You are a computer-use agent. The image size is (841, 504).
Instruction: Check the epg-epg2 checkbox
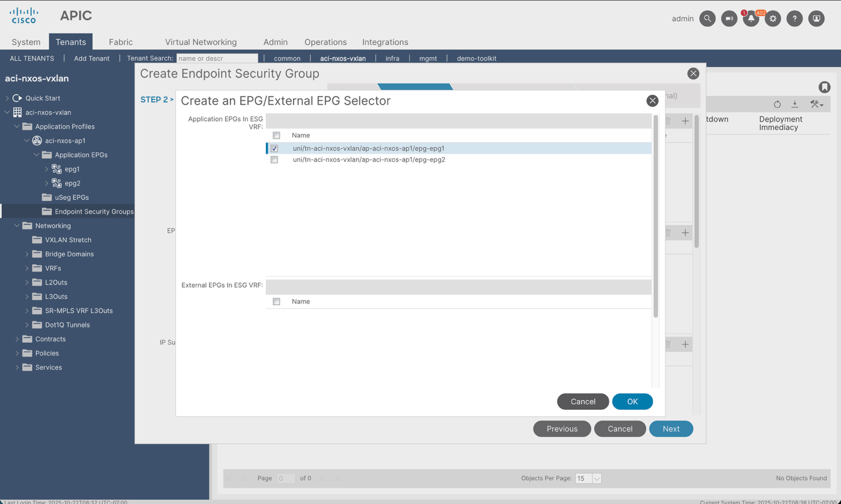point(274,159)
